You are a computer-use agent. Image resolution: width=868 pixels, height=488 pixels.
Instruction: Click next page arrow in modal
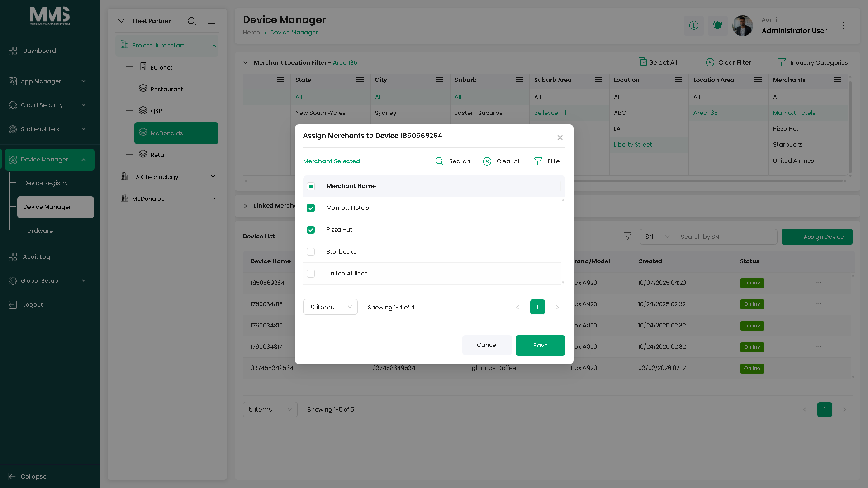pos(558,308)
